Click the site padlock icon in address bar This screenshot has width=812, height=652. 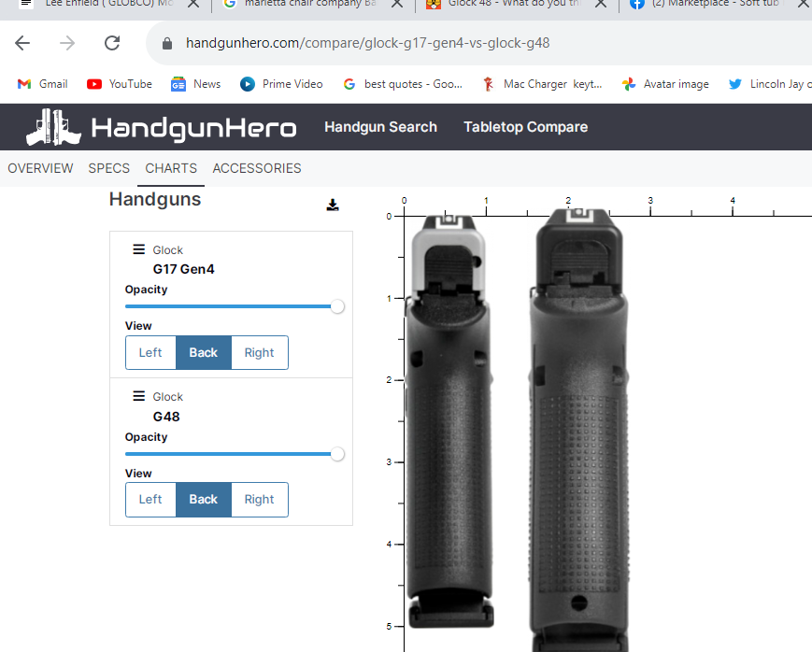(x=168, y=44)
